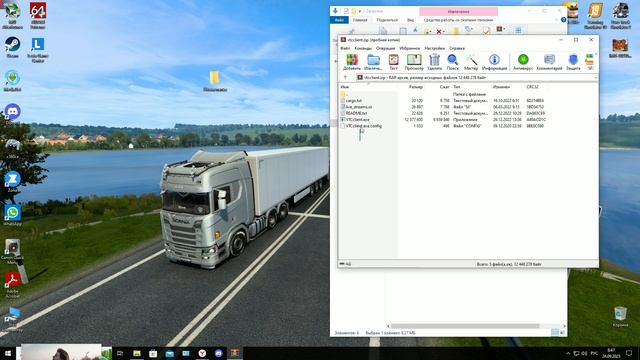Image resolution: width=640 pixels, height=360 pixels.
Task: Click the red X delete icon in Explorer ribbon
Action: [439, 31]
